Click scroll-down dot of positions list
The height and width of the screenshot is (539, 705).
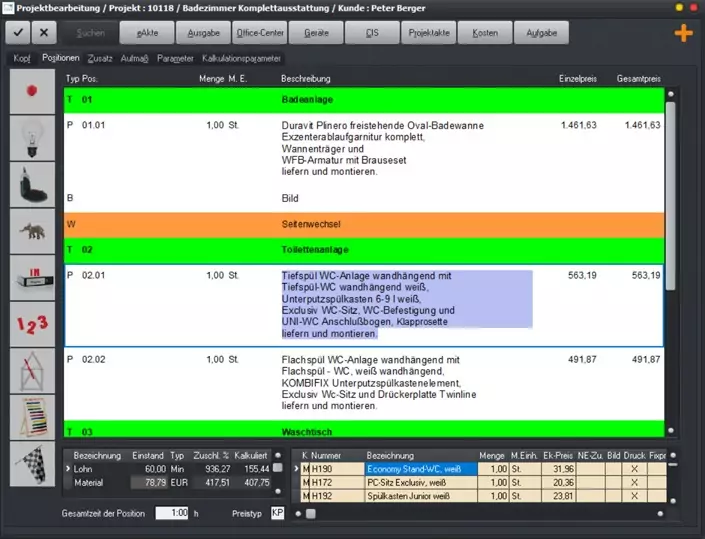point(671,430)
